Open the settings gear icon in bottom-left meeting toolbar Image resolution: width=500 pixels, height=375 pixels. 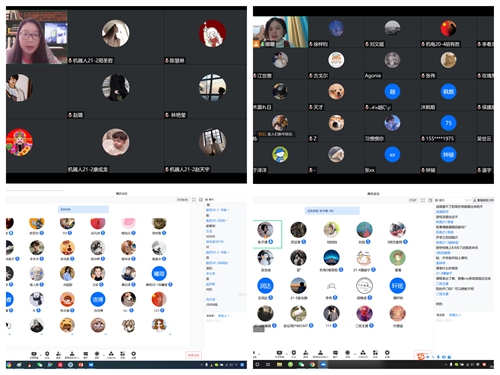point(134,354)
